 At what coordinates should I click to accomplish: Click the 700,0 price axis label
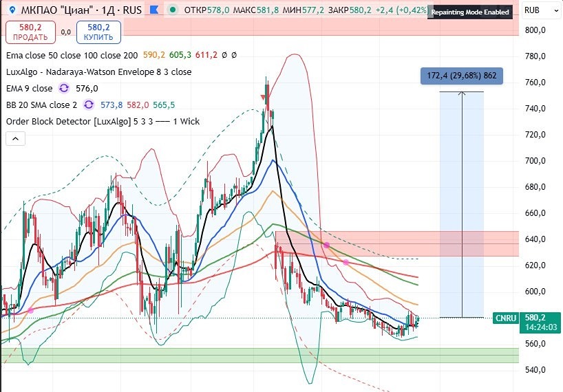[535, 161]
